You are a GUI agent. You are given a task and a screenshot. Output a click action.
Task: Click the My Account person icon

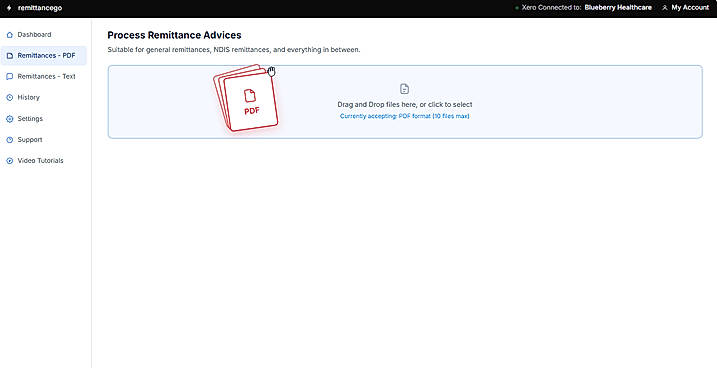(x=665, y=8)
